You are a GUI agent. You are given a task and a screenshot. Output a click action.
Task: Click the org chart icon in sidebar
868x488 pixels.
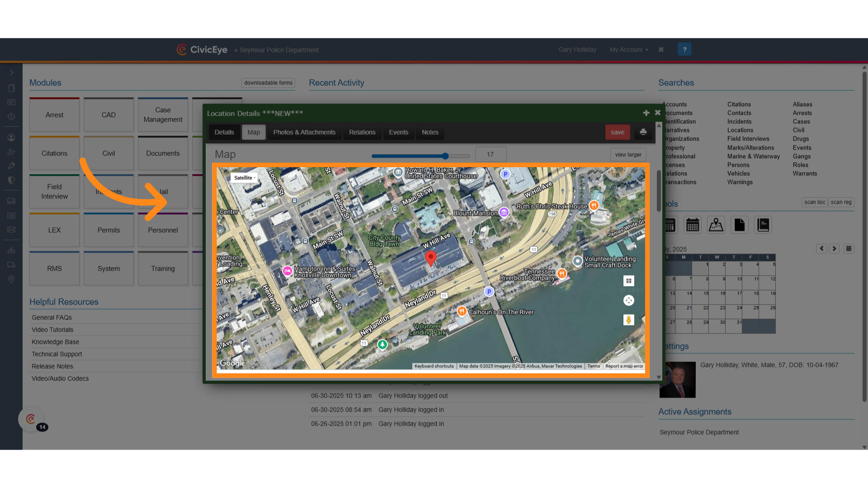(11, 250)
